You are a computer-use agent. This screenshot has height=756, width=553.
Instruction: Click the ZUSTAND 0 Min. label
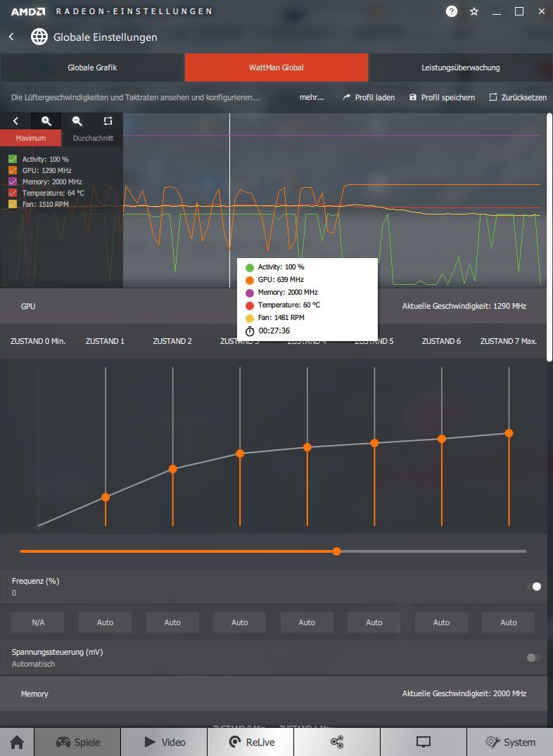pos(38,341)
